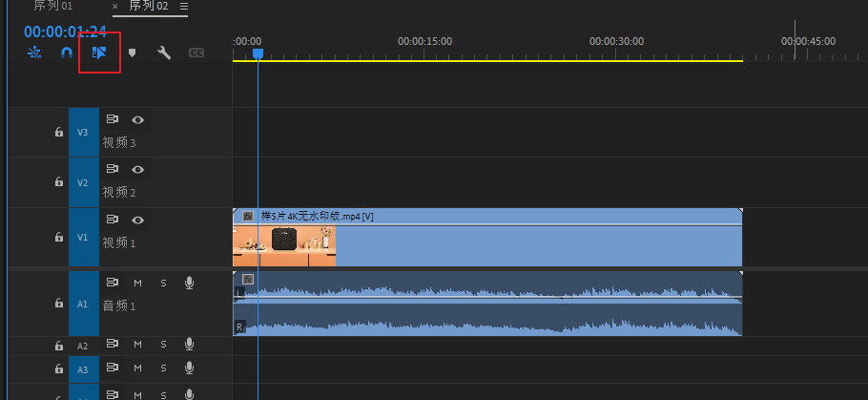868x400 pixels.
Task: Toggle the eye icon on track V1
Action: coord(138,221)
